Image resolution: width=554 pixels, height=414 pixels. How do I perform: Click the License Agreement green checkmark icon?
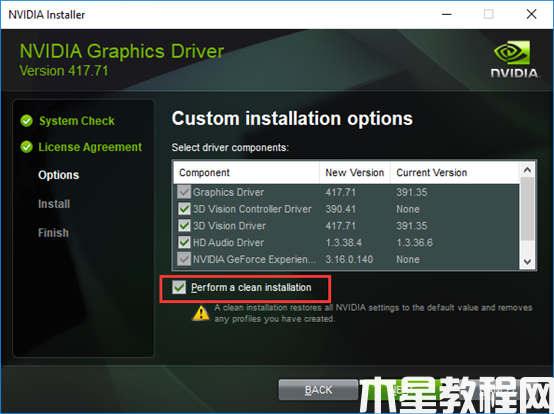point(26,147)
